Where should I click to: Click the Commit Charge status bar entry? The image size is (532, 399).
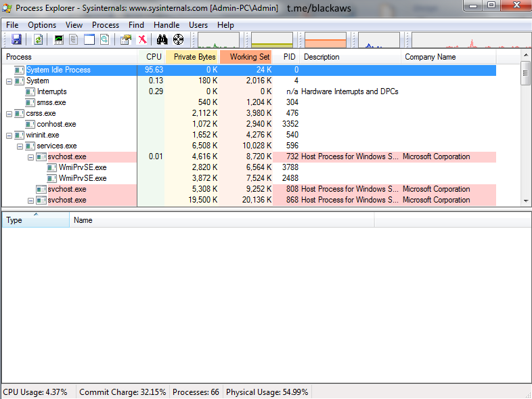click(123, 392)
